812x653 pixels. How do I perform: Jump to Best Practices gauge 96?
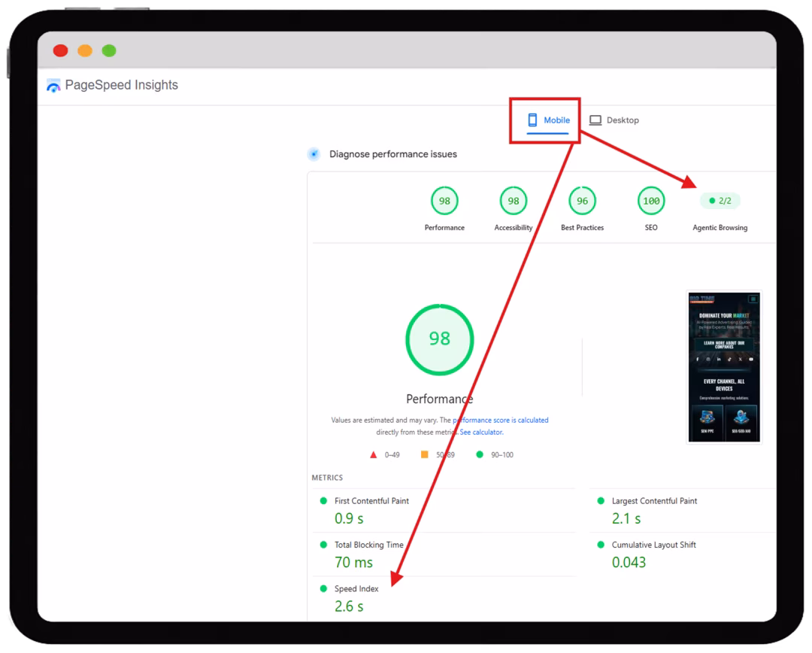coord(582,201)
